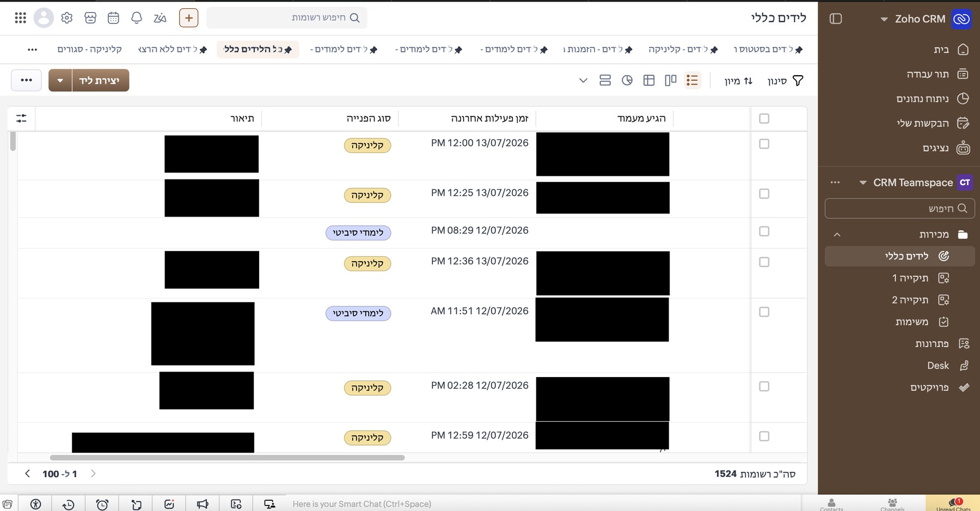980x511 pixels.
Task: Open the calendar icon in header
Action: click(x=113, y=18)
